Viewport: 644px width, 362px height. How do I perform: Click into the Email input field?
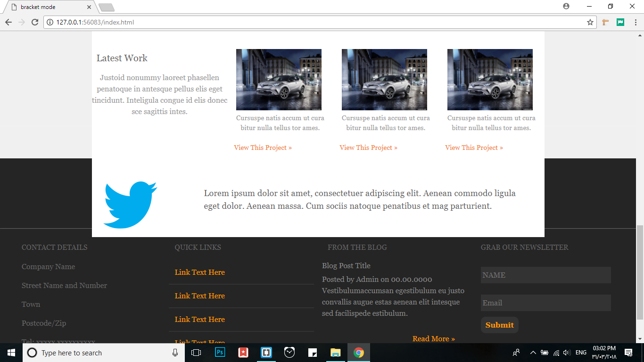[546, 303]
